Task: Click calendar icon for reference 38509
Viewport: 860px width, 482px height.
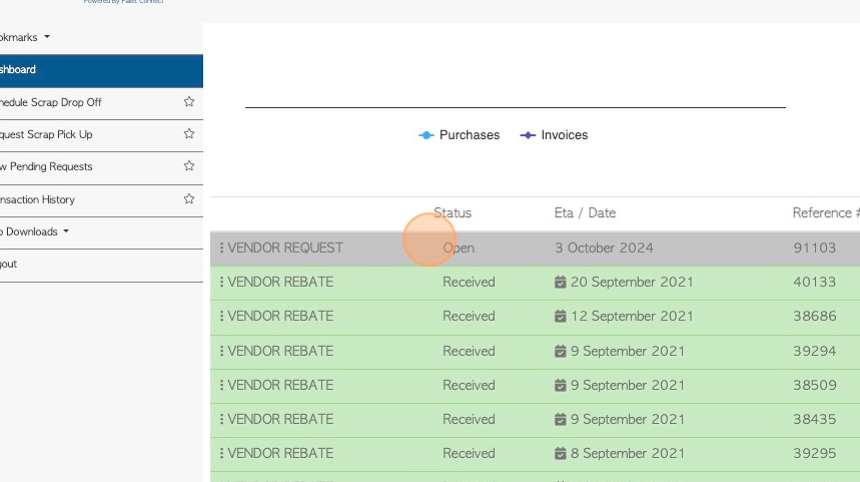Action: click(560, 385)
